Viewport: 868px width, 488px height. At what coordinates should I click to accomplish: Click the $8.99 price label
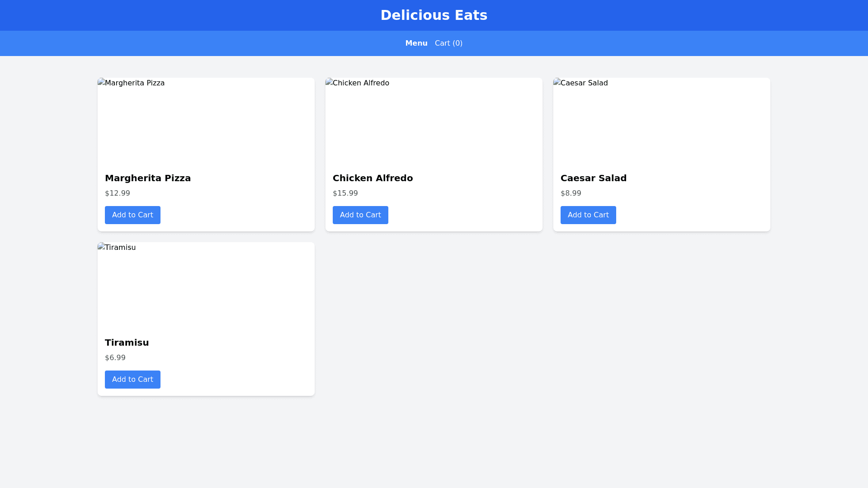pyautogui.click(x=571, y=193)
